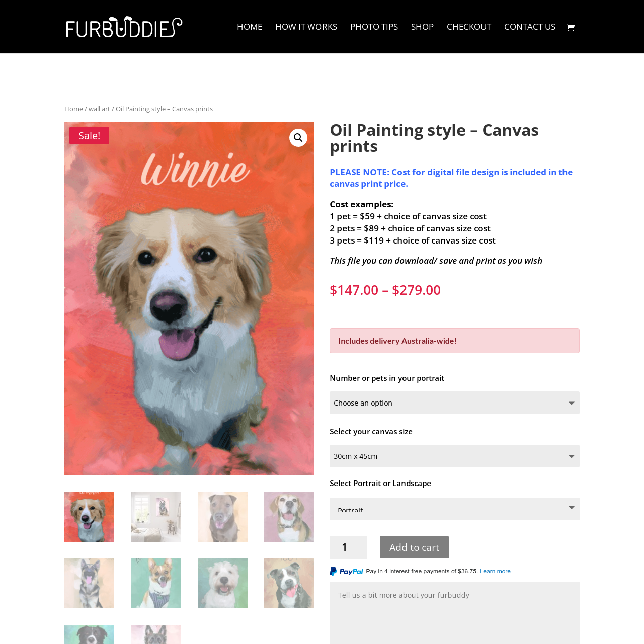The height and width of the screenshot is (644, 644).
Task: Select the Winnie dog thumbnail
Action: [x=89, y=517]
